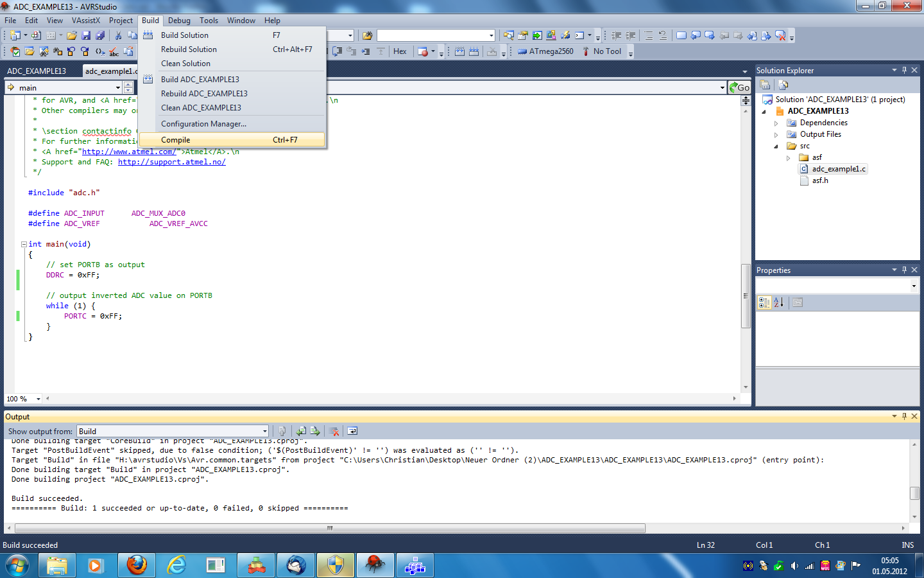This screenshot has width=924, height=578.
Task: Choose Rebuild Solution menu entry
Action: 189,49
